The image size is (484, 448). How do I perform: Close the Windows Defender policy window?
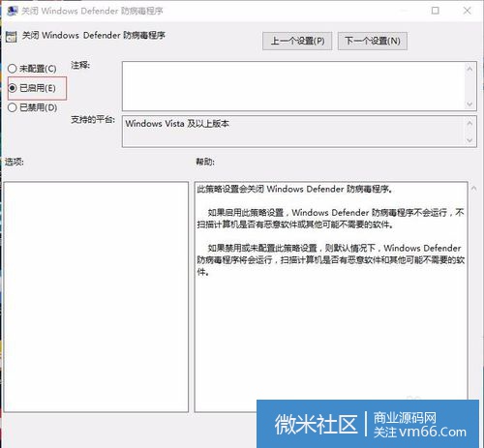click(467, 11)
